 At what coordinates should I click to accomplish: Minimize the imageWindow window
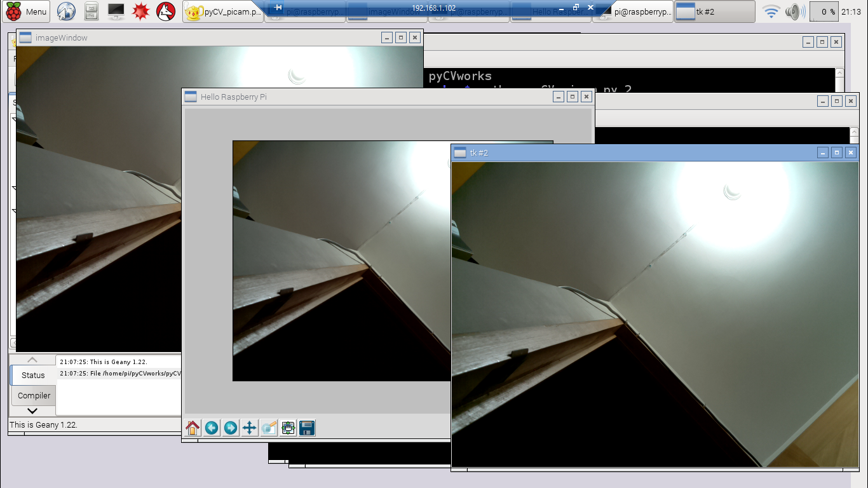pyautogui.click(x=386, y=37)
